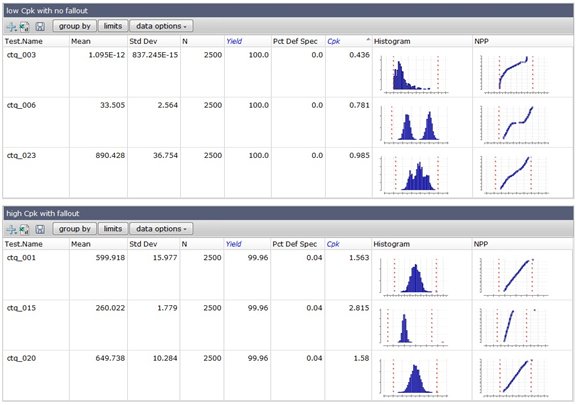Click the limits button in the top panel

pyautogui.click(x=113, y=26)
